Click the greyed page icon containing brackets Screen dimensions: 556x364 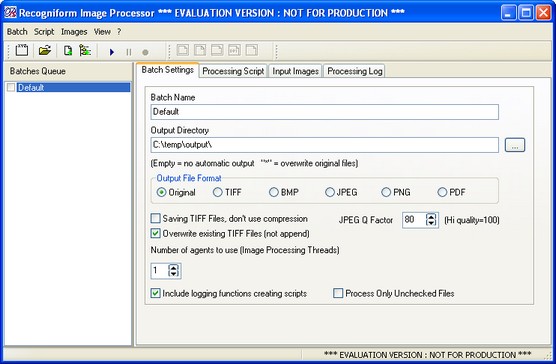coord(234,50)
